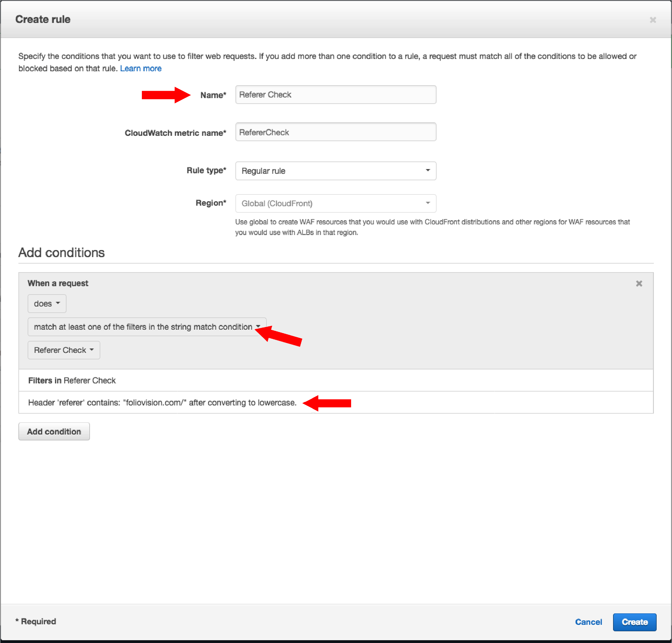
Task: Click the Region help text about CloudFront
Action: (x=432, y=227)
